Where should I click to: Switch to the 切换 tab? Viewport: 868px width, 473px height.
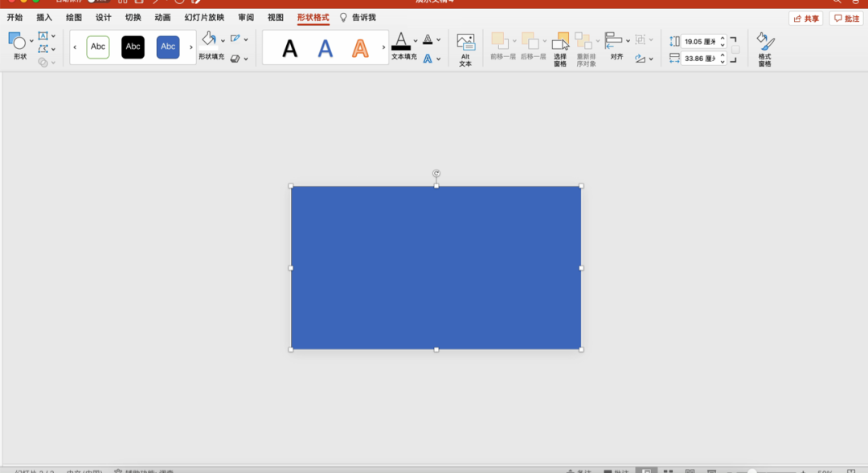(x=133, y=18)
